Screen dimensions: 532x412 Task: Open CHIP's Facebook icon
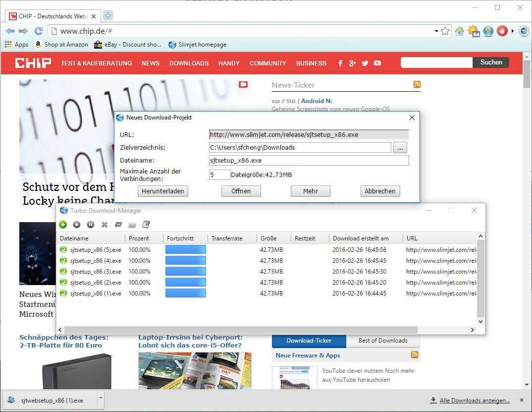tap(340, 63)
